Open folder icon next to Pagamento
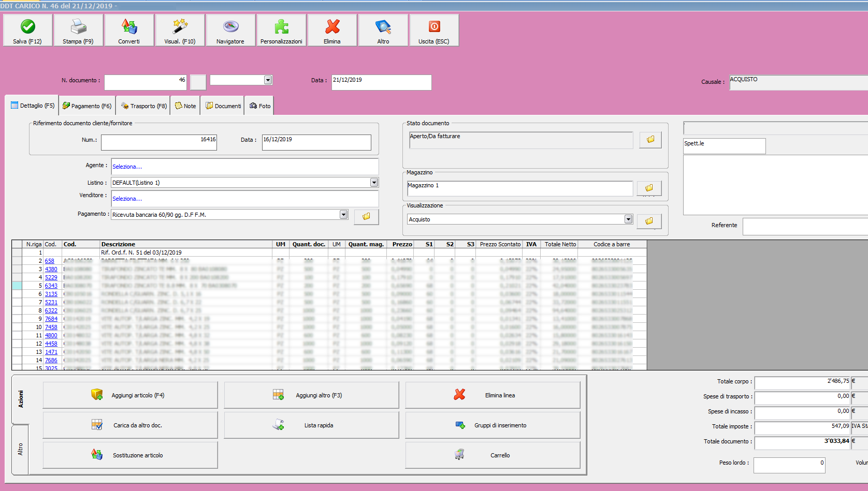Screen dimensions: 868x491 (x=366, y=217)
